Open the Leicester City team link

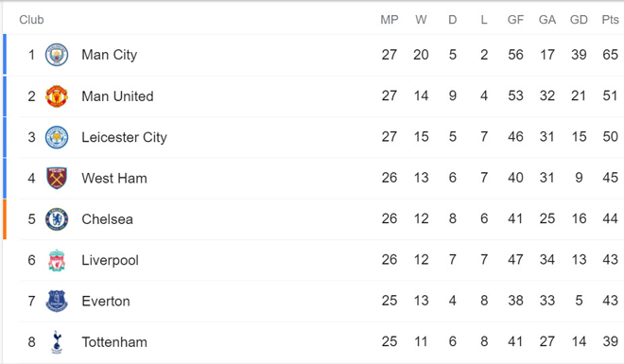click(124, 137)
